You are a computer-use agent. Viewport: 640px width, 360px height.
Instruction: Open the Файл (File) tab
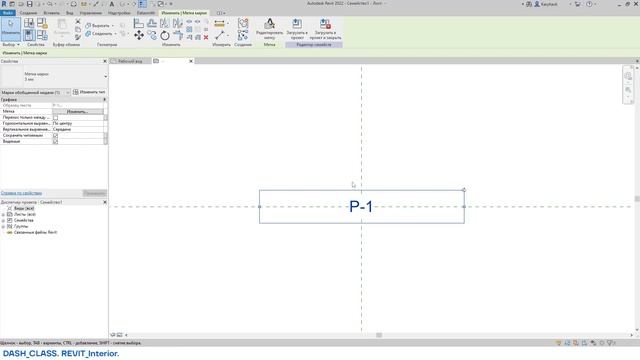coord(8,13)
